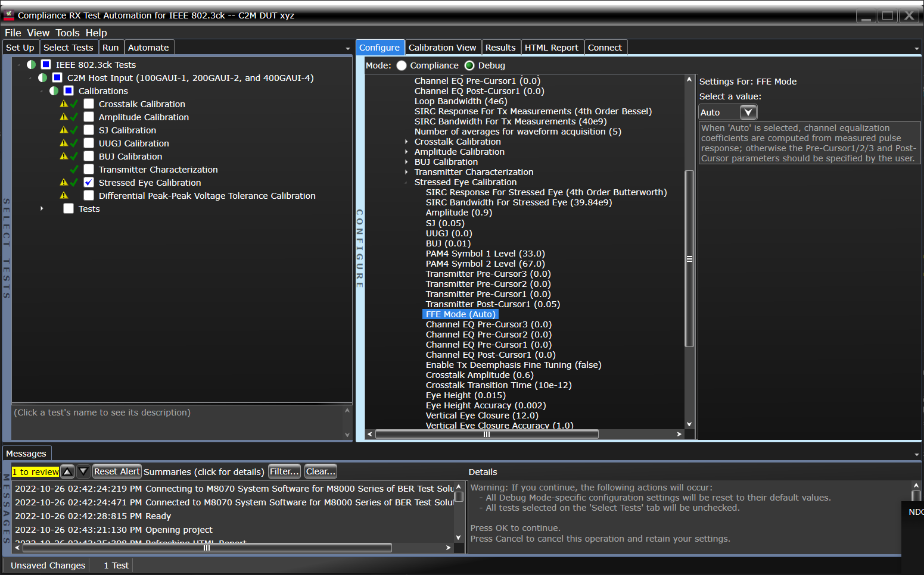The image size is (924, 575).
Task: Uncheck Stressed Eye Calibration checkbox
Action: pyautogui.click(x=89, y=183)
